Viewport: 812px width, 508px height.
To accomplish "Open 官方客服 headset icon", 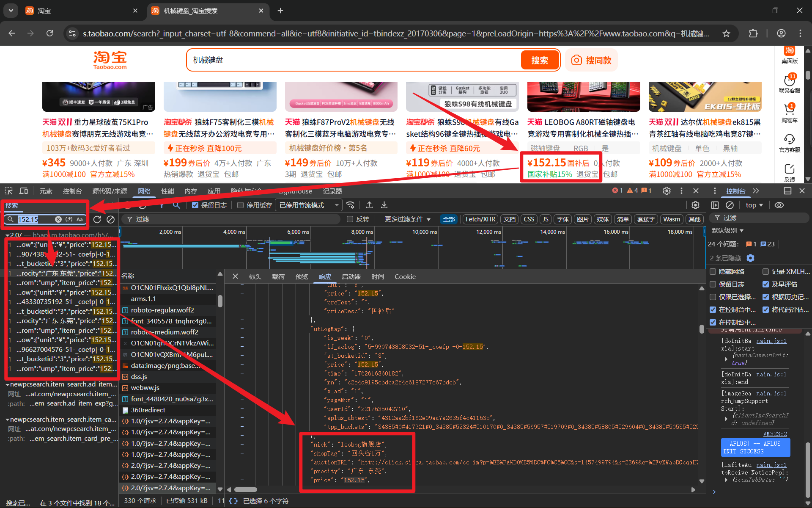I will pos(790,143).
